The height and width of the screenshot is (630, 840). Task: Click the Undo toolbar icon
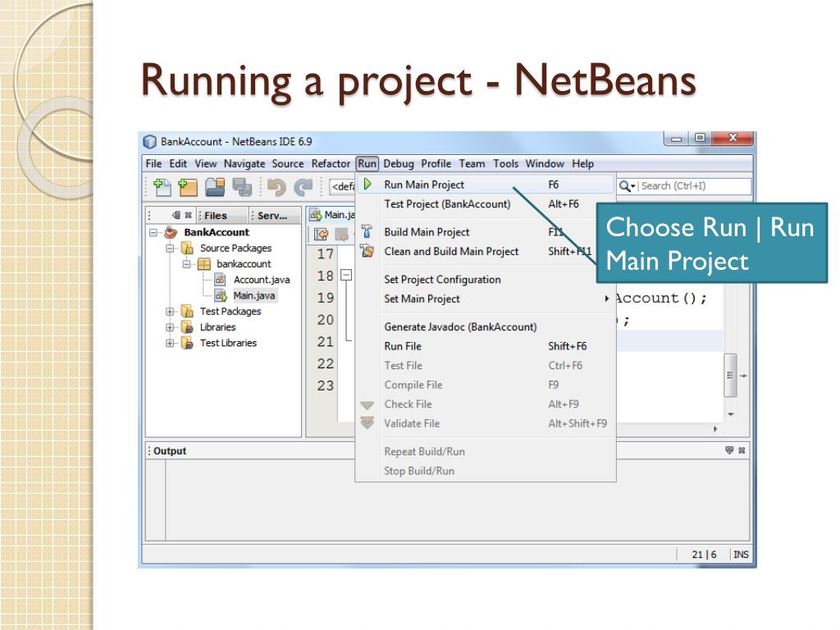pyautogui.click(x=276, y=187)
